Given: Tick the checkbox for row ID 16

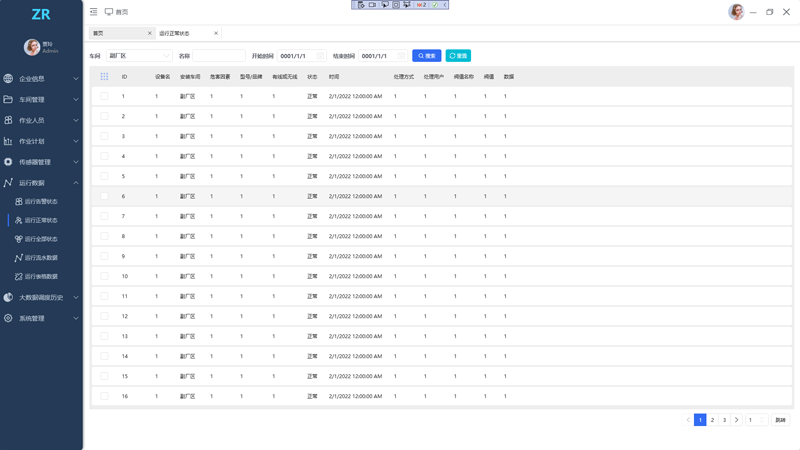Looking at the screenshot, I should (x=105, y=396).
